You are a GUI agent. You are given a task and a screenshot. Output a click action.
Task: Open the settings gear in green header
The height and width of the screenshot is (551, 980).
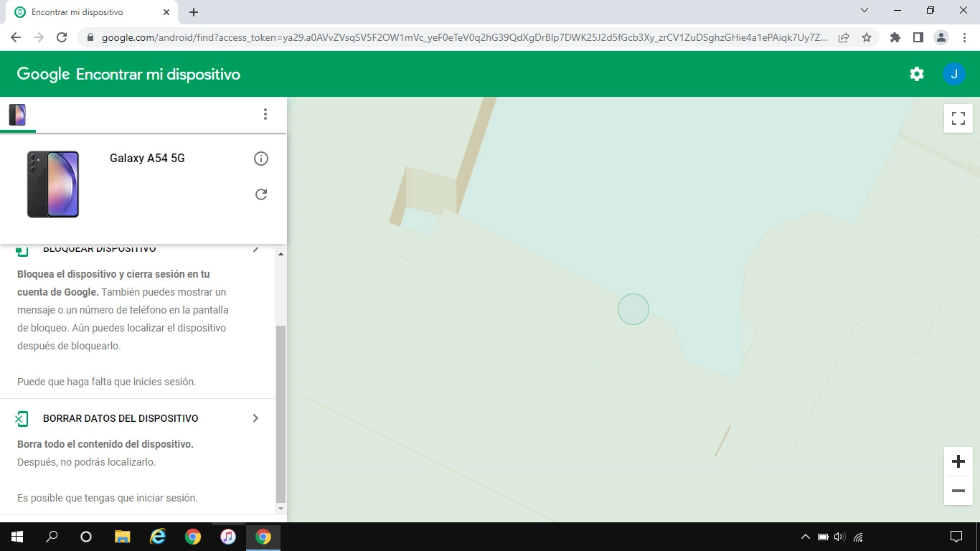[916, 74]
